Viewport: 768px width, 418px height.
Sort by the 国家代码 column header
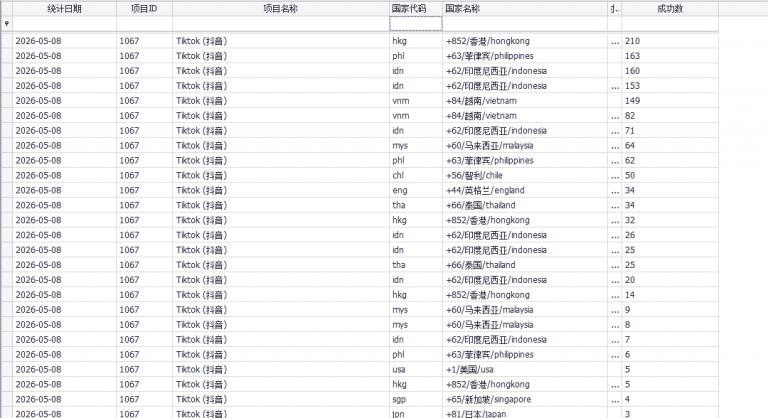(416, 8)
